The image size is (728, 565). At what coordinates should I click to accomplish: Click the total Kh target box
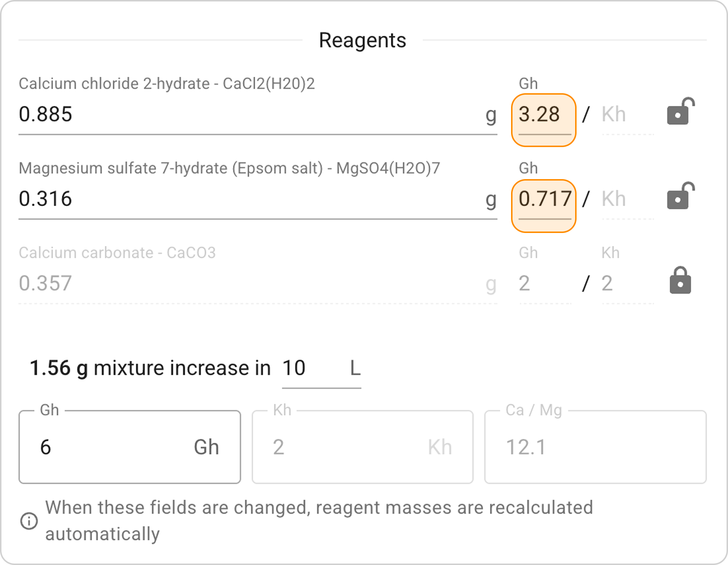[x=362, y=447]
